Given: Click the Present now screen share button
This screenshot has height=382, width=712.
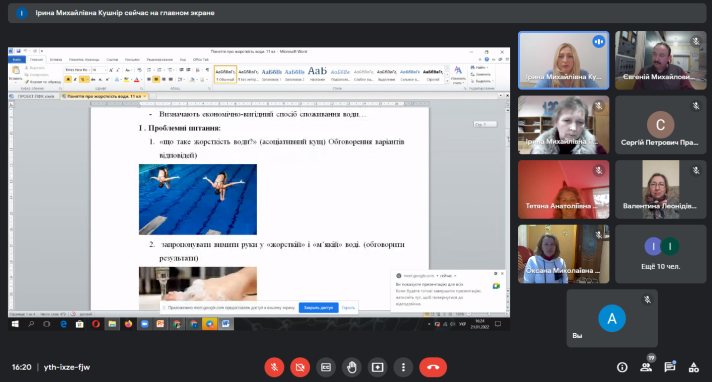Looking at the screenshot, I should tap(377, 367).
